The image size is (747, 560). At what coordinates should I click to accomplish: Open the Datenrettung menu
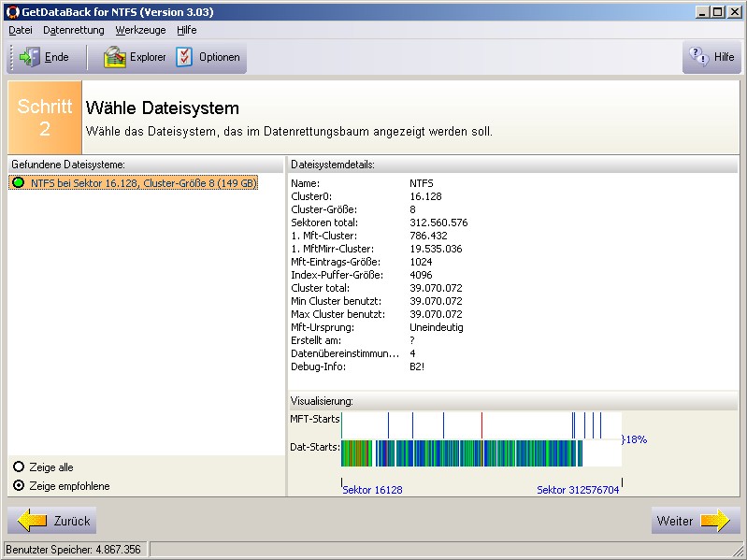point(73,30)
